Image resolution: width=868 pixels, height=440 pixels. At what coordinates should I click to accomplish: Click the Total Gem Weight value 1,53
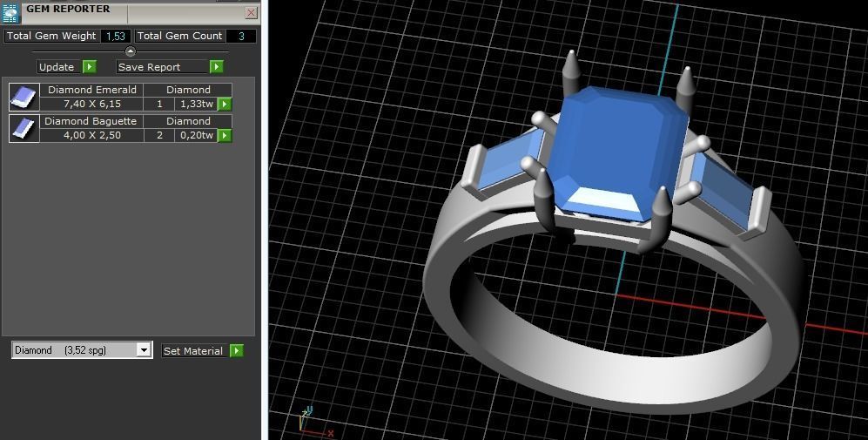116,36
